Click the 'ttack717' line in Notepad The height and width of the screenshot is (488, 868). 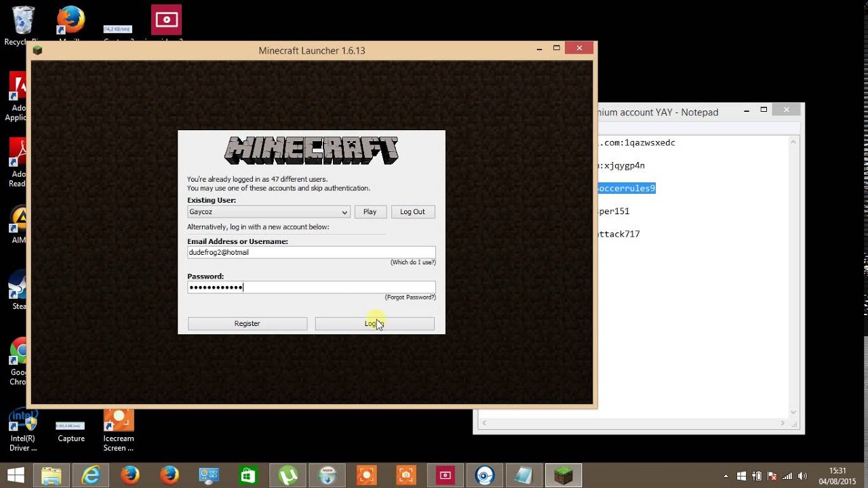[618, 235]
